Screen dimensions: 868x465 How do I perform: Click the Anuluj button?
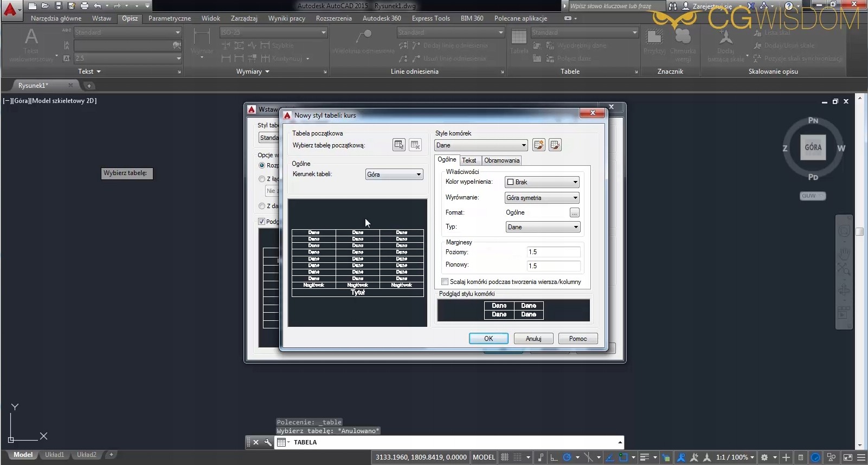pyautogui.click(x=533, y=339)
